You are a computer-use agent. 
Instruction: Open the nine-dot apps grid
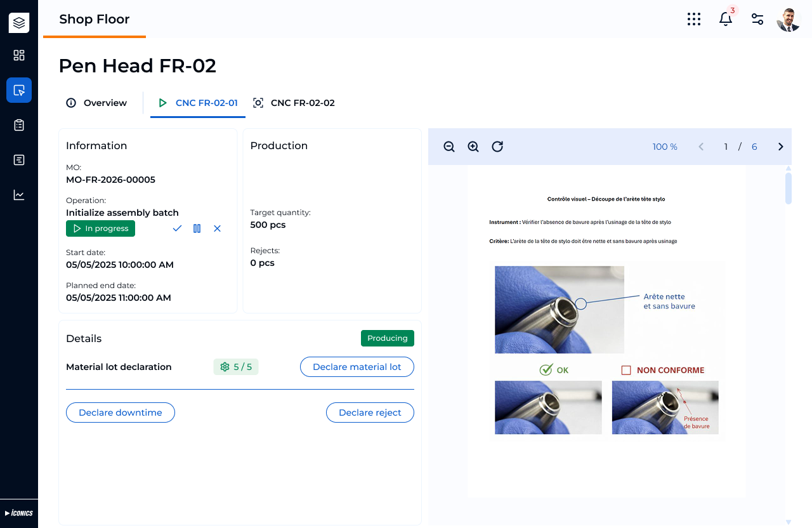coord(694,19)
